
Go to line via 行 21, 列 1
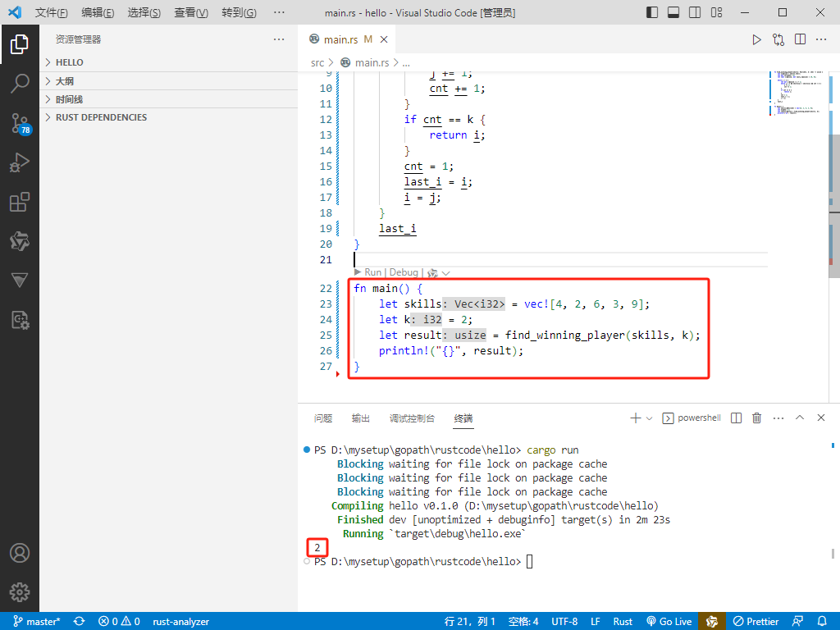coord(470,622)
